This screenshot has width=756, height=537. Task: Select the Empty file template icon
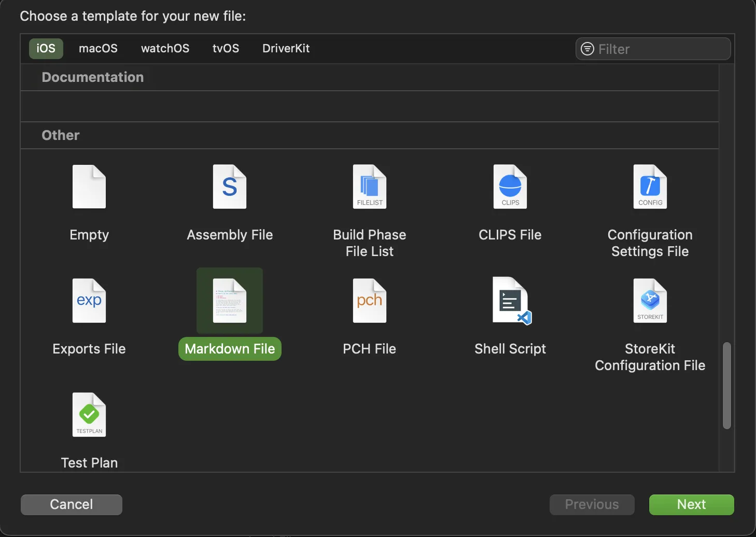click(x=89, y=187)
